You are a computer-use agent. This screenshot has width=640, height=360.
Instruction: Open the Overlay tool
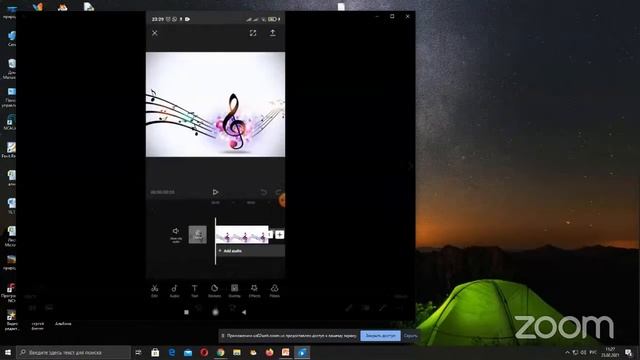click(234, 291)
